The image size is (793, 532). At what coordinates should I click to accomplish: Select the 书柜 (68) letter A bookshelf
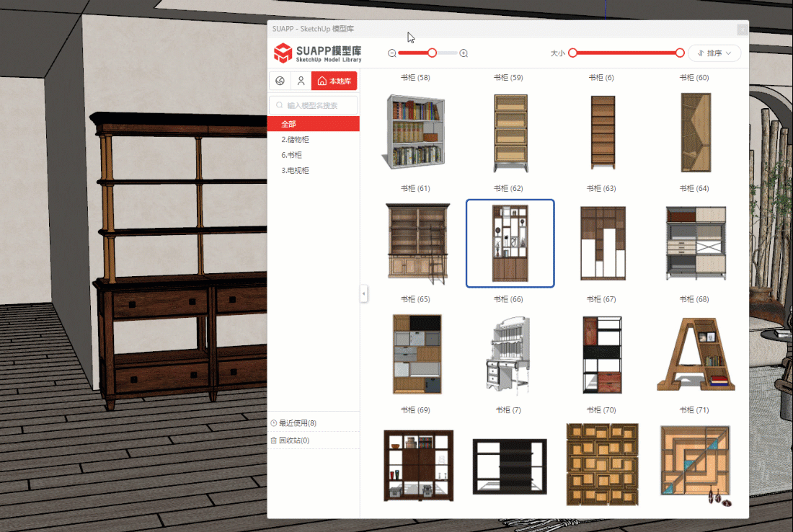coord(696,354)
